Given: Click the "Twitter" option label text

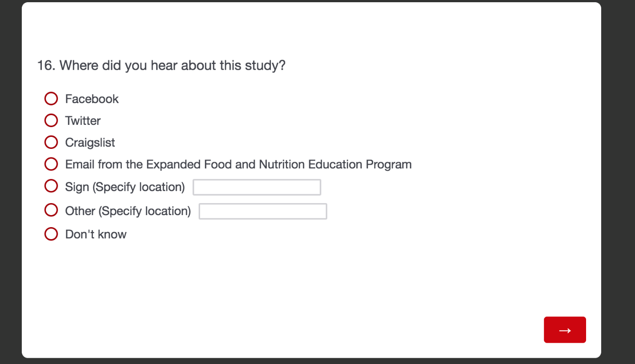Looking at the screenshot, I should click(83, 121).
